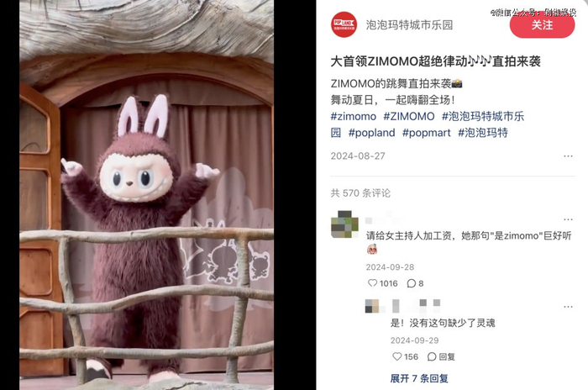This screenshot has height=390, width=588.
Task: Like the reply with 156 likes
Action: point(396,356)
